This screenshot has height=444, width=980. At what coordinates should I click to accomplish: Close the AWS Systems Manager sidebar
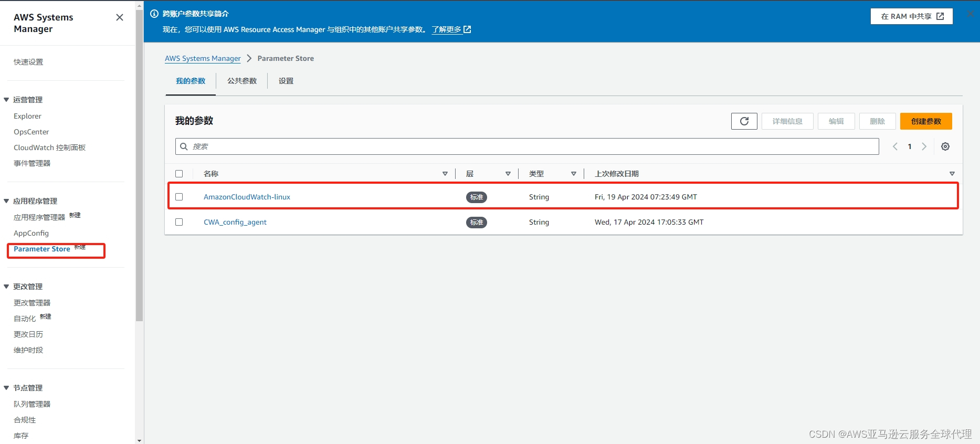[120, 17]
